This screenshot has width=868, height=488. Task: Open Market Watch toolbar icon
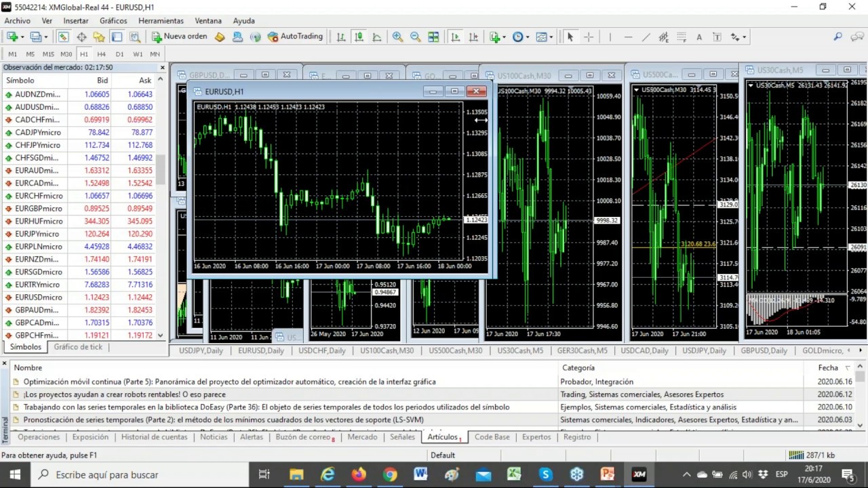click(x=64, y=37)
